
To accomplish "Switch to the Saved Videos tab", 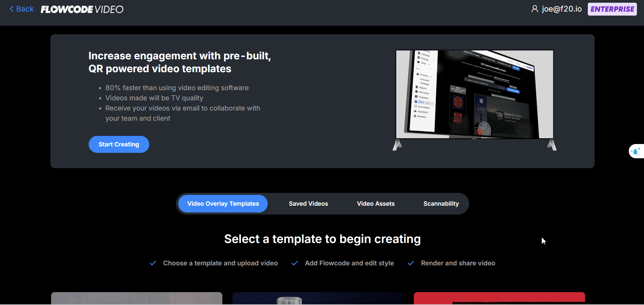I will pyautogui.click(x=309, y=204).
